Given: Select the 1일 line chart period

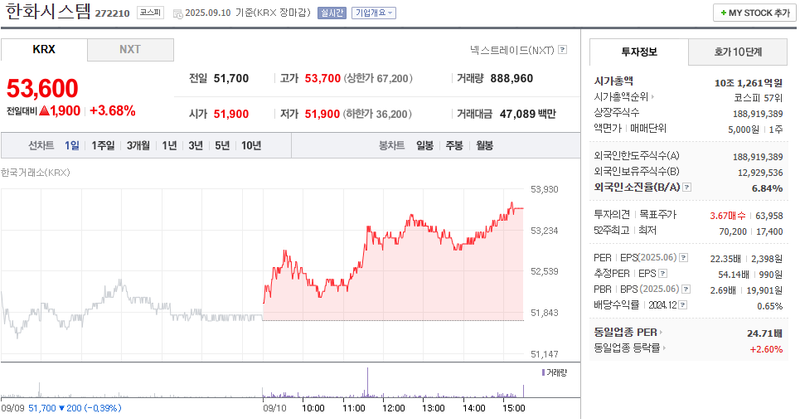Looking at the screenshot, I should coord(72,145).
